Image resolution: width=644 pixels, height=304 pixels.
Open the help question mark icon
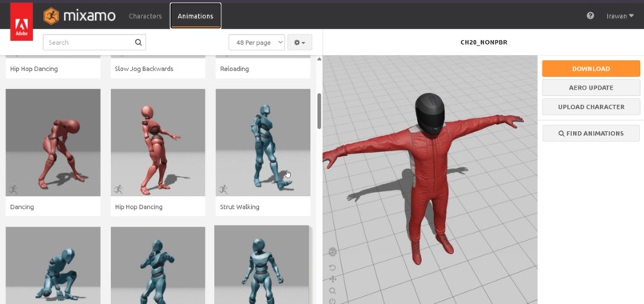pos(590,16)
